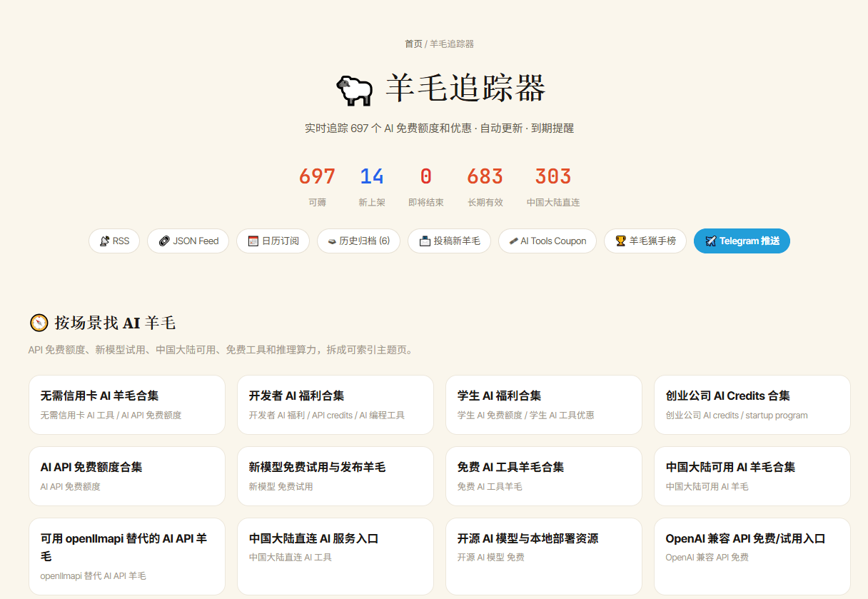The height and width of the screenshot is (599, 868).
Task: Click the 303 中国大陆直连 statistic
Action: (553, 186)
